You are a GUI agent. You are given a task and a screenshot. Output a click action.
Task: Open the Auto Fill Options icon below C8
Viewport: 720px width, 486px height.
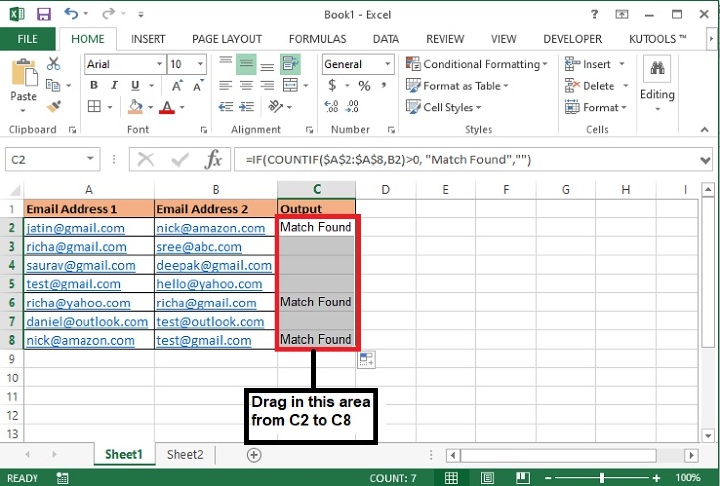(366, 359)
